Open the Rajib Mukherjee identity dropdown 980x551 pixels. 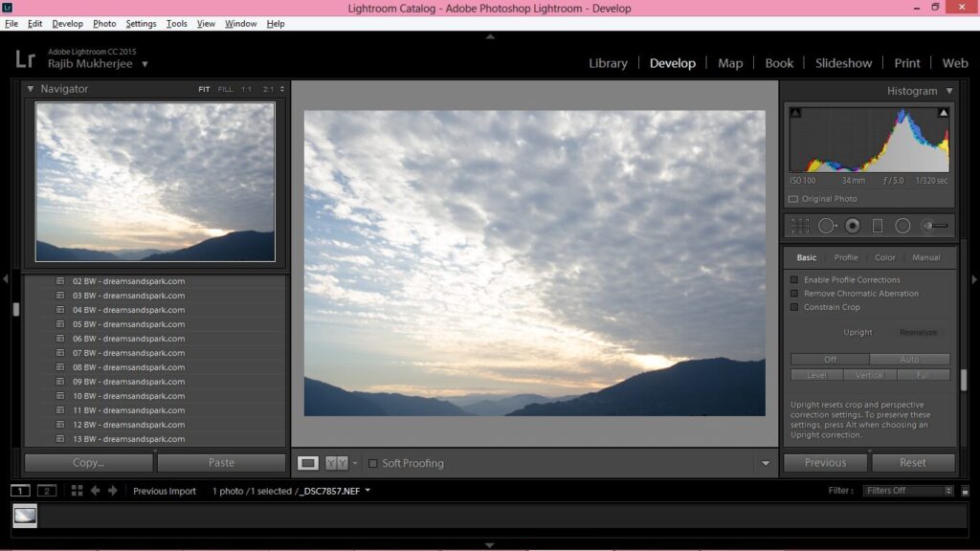click(x=145, y=64)
